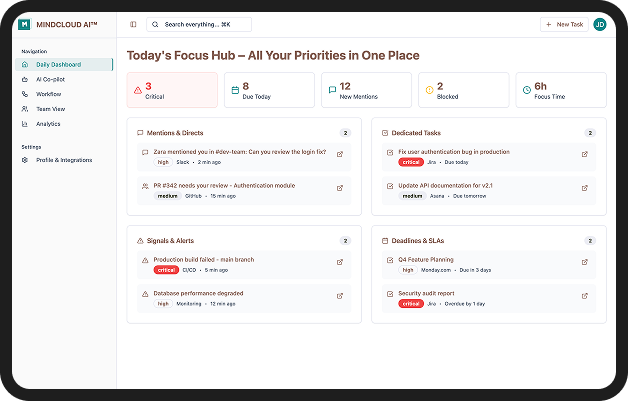Select the 3 Critical summary card

point(172,90)
